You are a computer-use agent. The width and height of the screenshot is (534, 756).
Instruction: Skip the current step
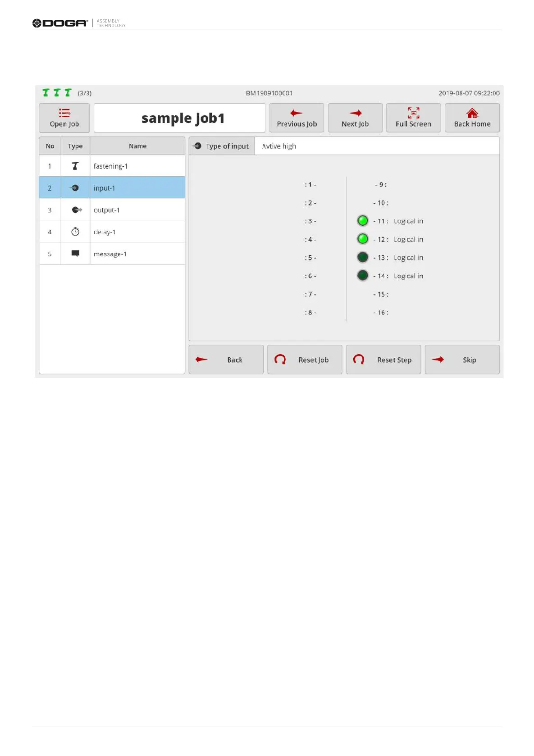click(462, 360)
